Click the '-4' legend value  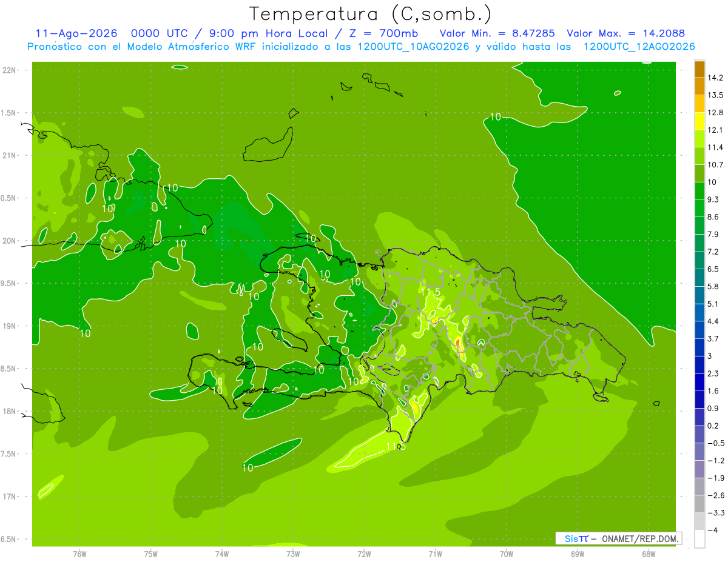[713, 530]
